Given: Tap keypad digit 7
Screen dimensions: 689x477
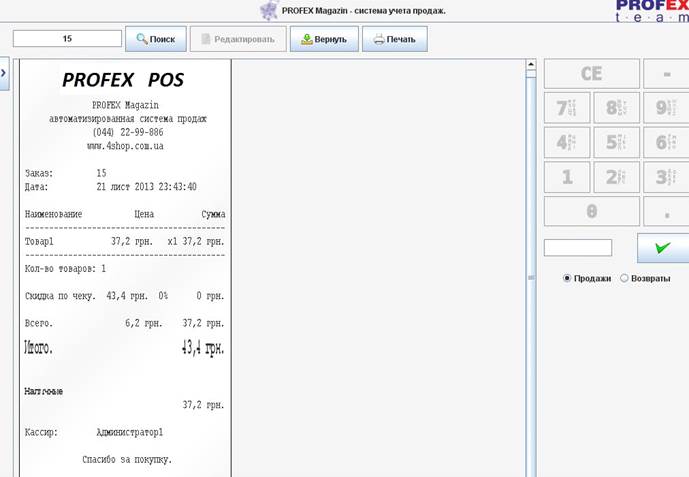Looking at the screenshot, I should coord(567,108).
